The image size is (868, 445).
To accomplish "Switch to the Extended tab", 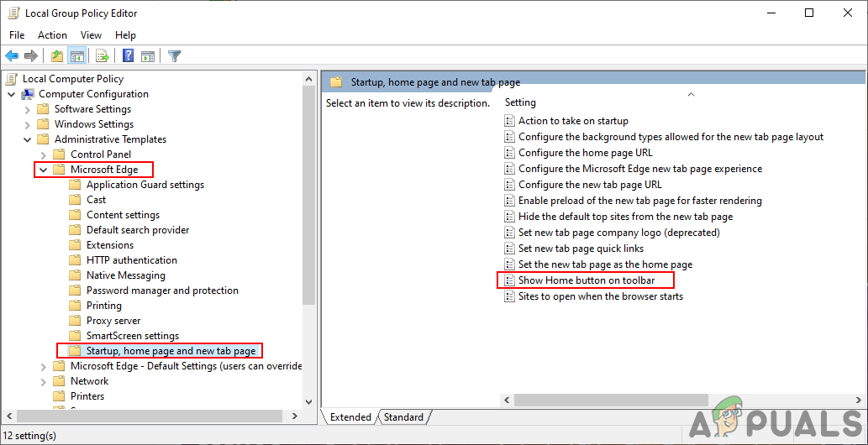I will tap(351, 417).
